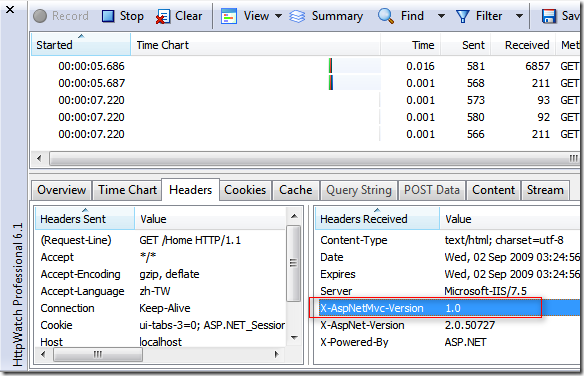Select the Connection header row
Screen dimensions: 584x376
pos(161,308)
